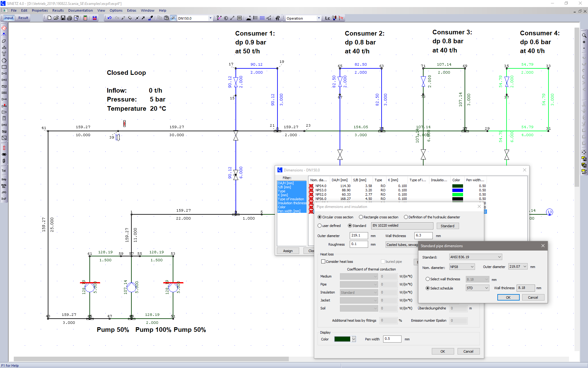The width and height of the screenshot is (588, 368).
Task: Click the Txt text tool in sidebar
Action: (4, 171)
